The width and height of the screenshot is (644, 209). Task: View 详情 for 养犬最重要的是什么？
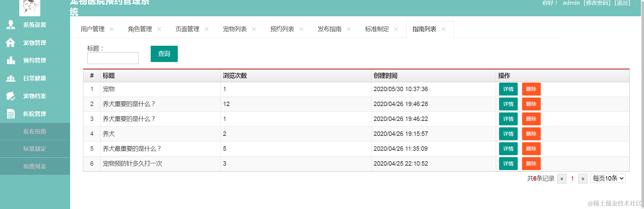(x=508, y=149)
